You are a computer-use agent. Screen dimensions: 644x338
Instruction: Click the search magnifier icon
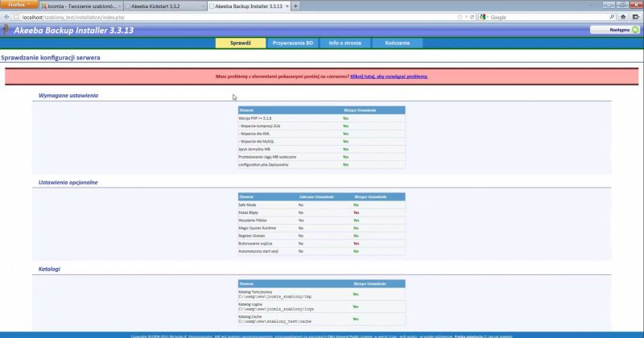pyautogui.click(x=610, y=17)
